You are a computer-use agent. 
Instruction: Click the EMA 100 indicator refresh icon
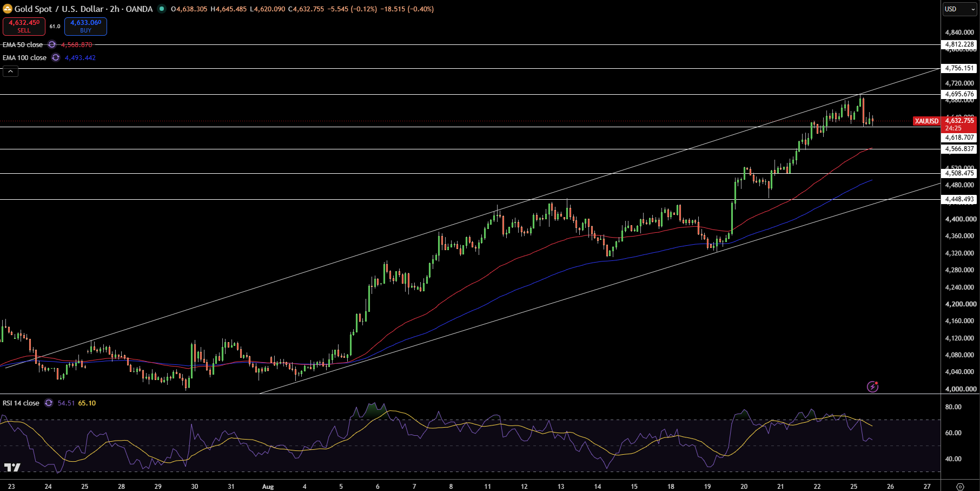[56, 58]
